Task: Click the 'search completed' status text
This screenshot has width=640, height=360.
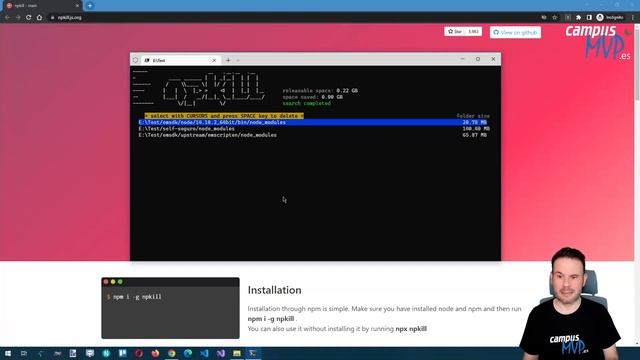Action: pos(307,103)
